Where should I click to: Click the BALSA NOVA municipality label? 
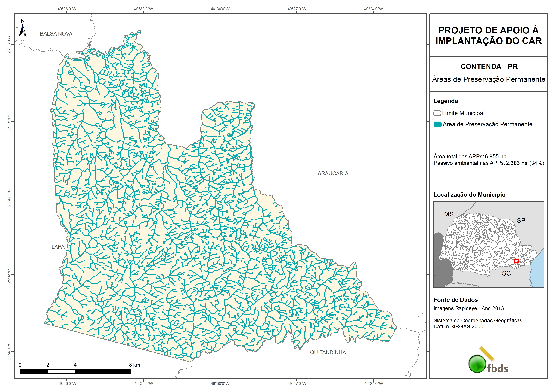56,34
